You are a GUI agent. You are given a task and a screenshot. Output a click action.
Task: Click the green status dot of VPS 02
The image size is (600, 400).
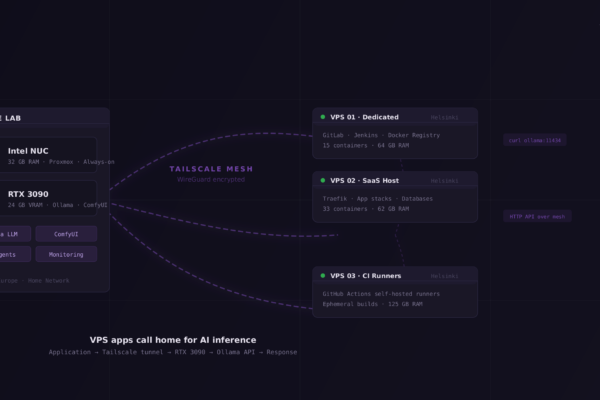323,180
